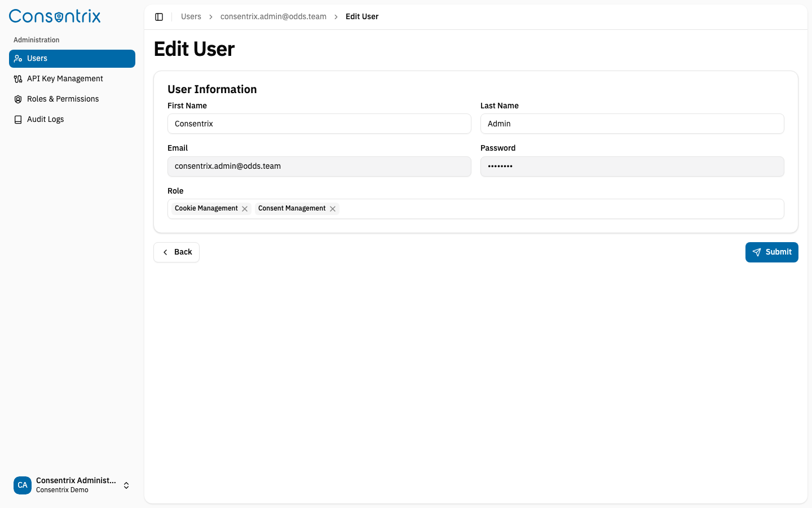Click the User Information heading
Viewport: 812px width, 508px height.
tap(212, 89)
